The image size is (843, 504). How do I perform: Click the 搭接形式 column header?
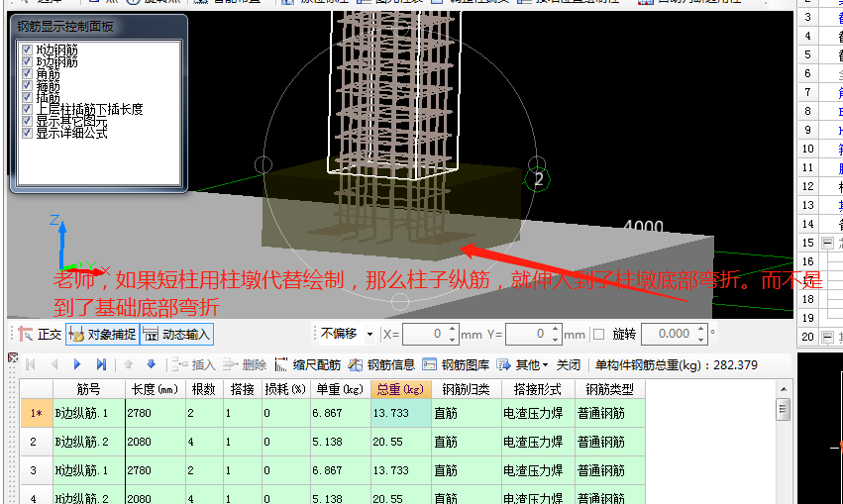(x=538, y=389)
